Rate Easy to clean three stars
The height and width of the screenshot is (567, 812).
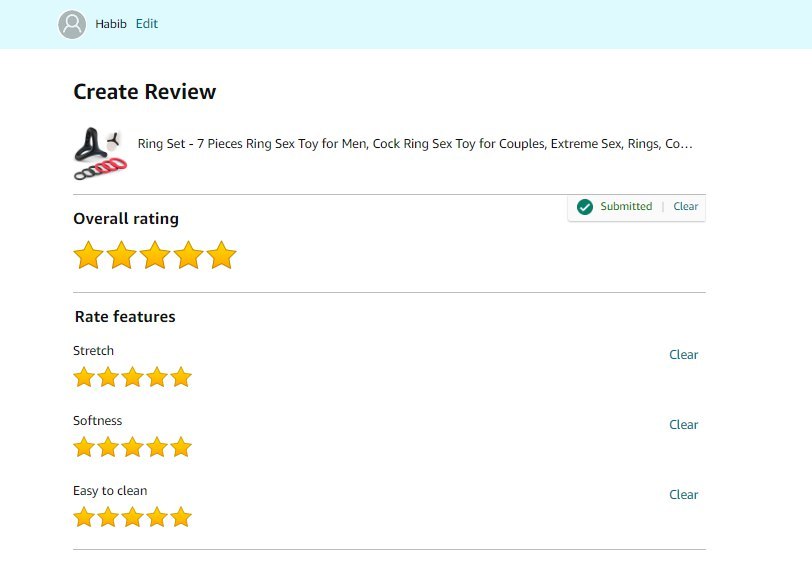[x=132, y=517]
